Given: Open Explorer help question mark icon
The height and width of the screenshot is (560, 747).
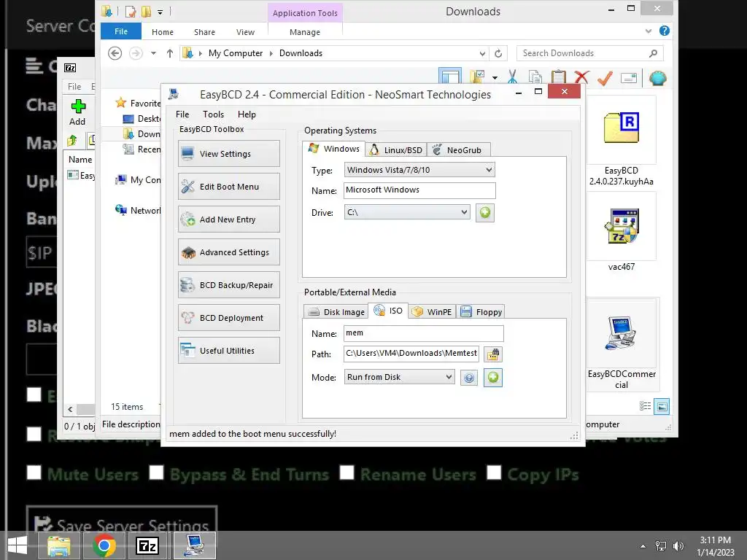Looking at the screenshot, I should coord(664,31).
